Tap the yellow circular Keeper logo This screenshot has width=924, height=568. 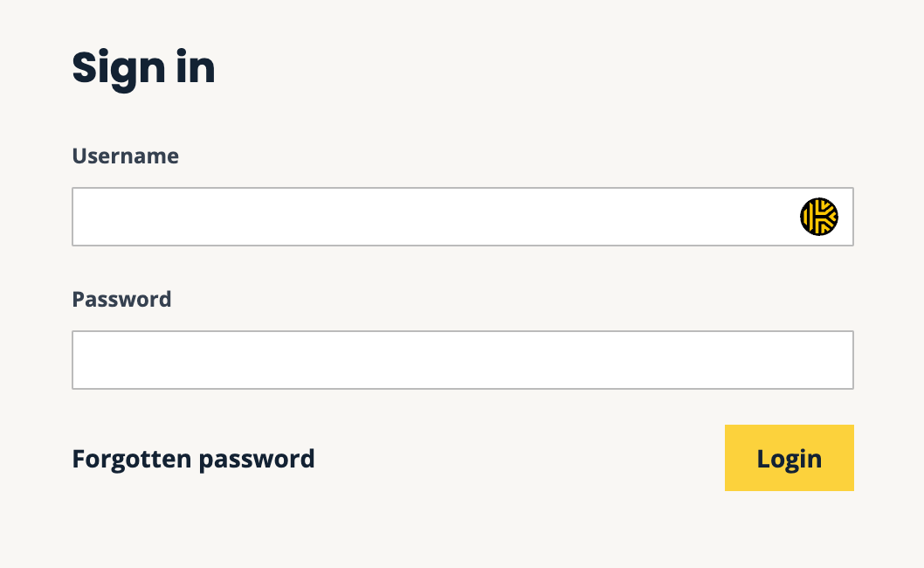[x=818, y=217]
